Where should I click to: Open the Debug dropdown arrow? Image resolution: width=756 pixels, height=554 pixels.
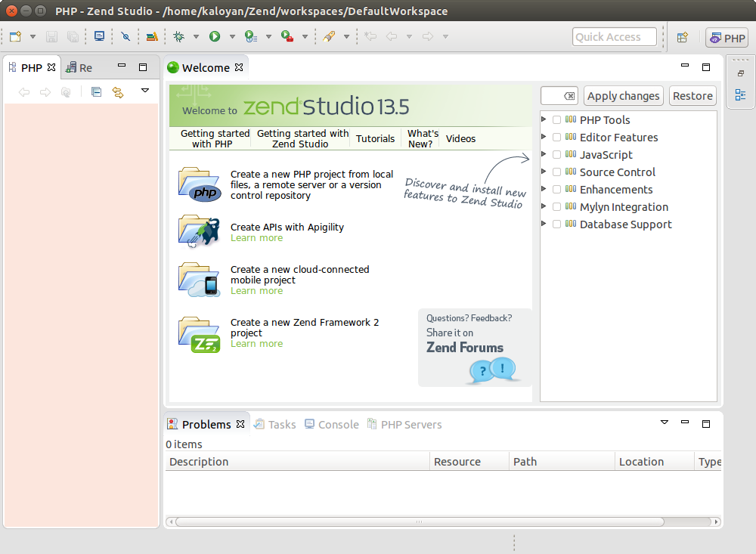click(x=197, y=36)
